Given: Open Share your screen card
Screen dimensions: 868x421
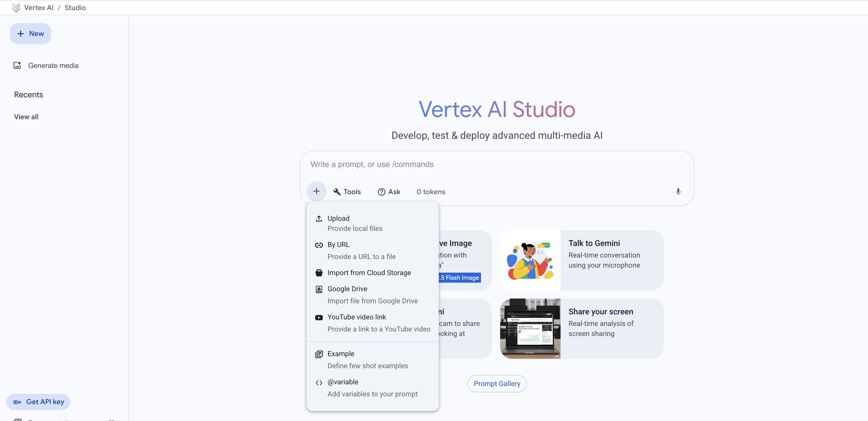Looking at the screenshot, I should 582,328.
